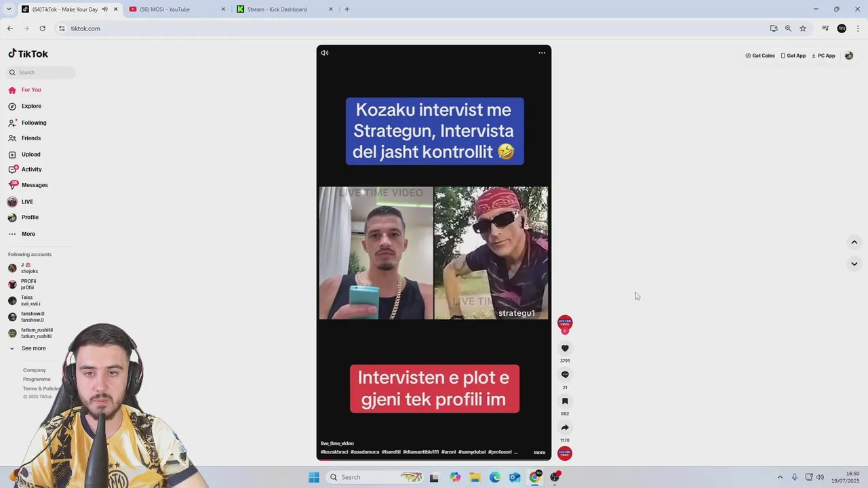Click the Get App button

point(793,56)
